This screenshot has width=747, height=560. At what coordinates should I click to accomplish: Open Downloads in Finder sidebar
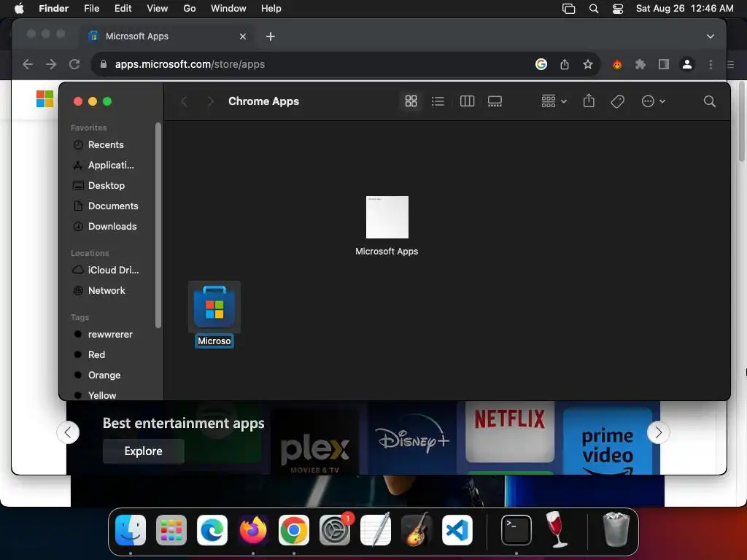pos(112,227)
